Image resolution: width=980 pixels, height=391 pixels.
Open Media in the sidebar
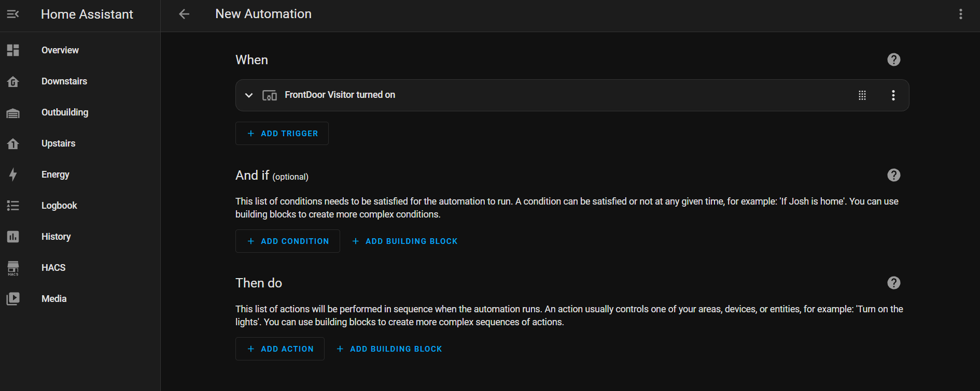(x=80, y=299)
